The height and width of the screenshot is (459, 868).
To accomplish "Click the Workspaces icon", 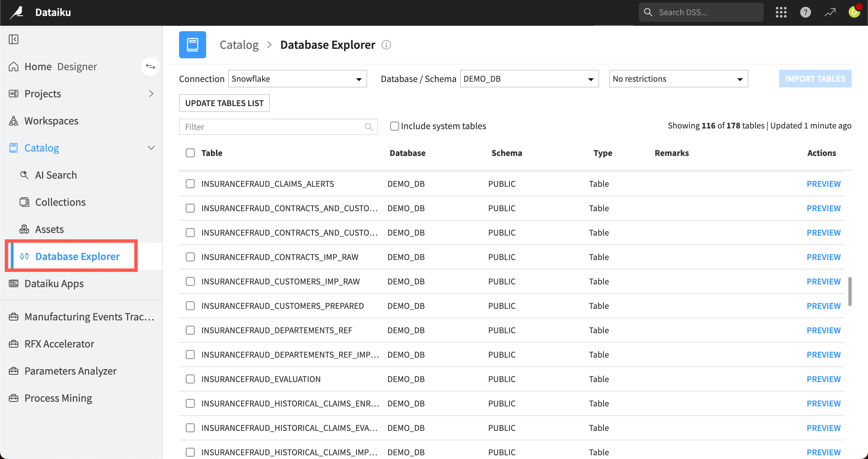I will 14,121.
